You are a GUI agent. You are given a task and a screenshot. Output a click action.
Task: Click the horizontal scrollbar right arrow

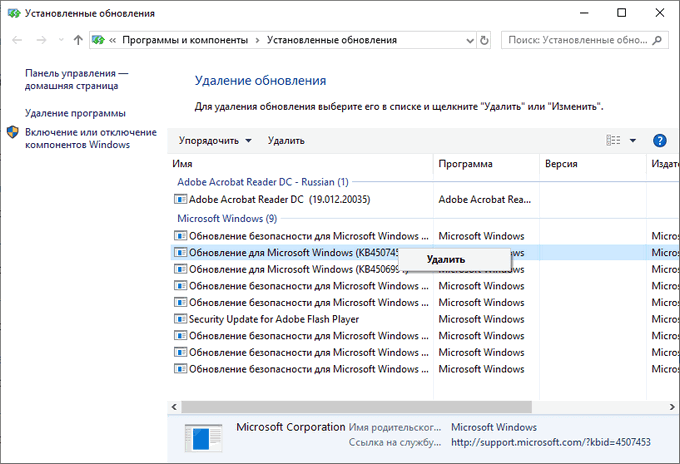click(672, 407)
